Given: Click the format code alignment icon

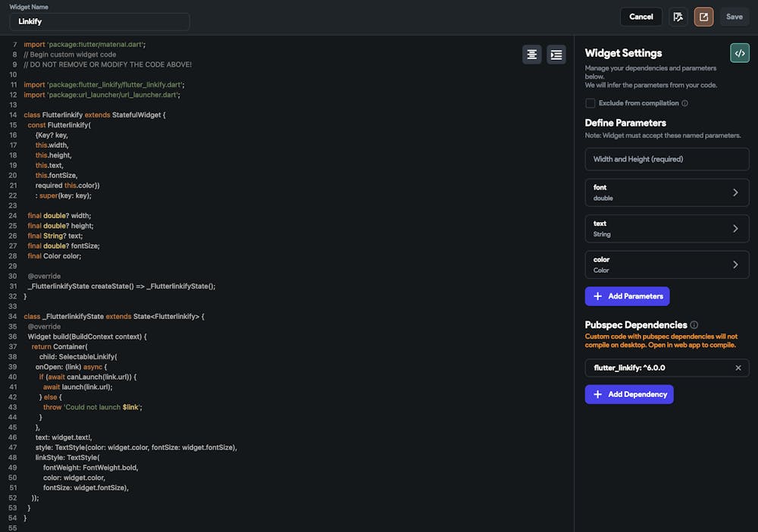Looking at the screenshot, I should [532, 55].
